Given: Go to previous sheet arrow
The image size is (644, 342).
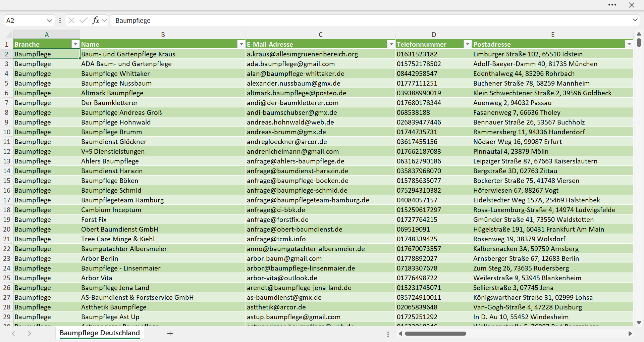Looking at the screenshot, I should click(13, 333).
